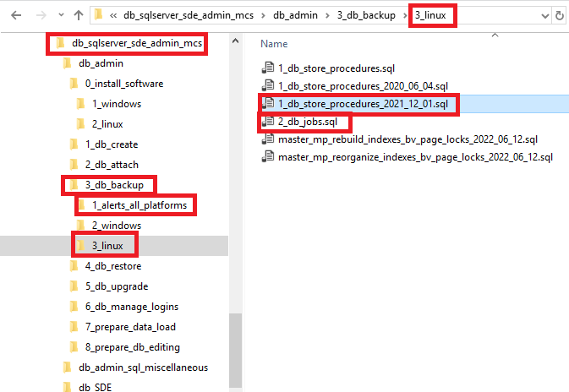
Task: Click folder icon beside 2_db_attach
Action: 74,165
